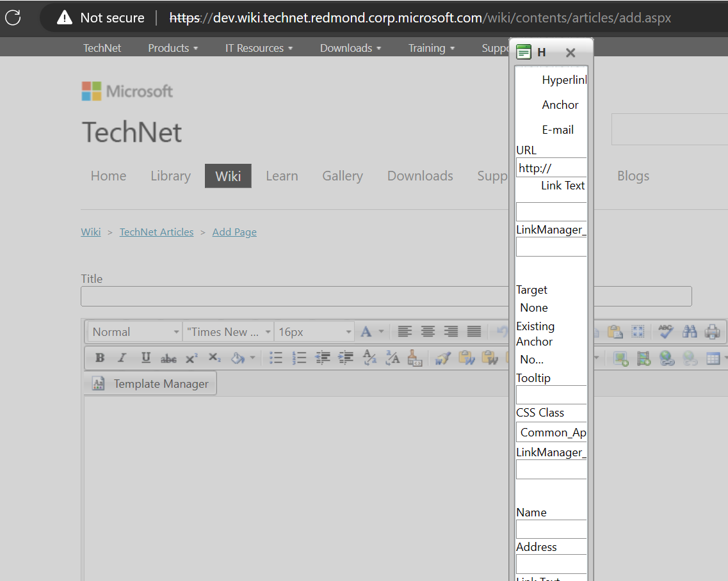The height and width of the screenshot is (581, 728).
Task: Open the font family dropdown showing Times New
Action: click(x=227, y=331)
